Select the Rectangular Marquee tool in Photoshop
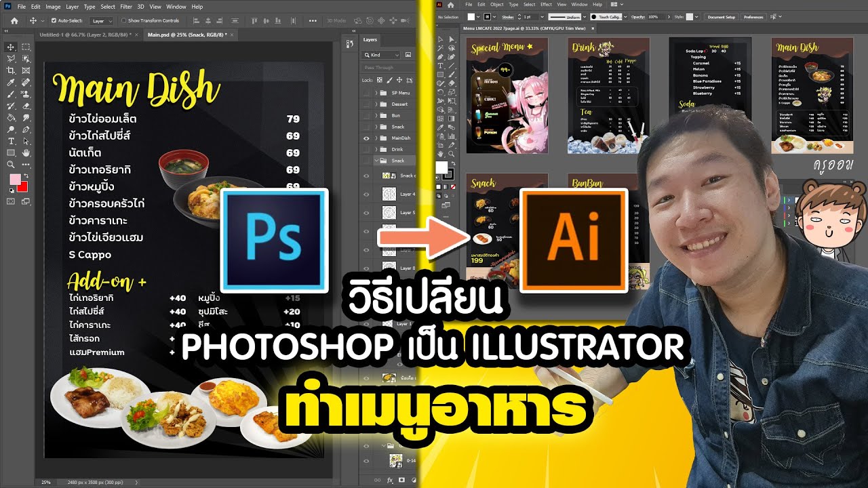Screen dimensions: 868x488 tap(26, 47)
